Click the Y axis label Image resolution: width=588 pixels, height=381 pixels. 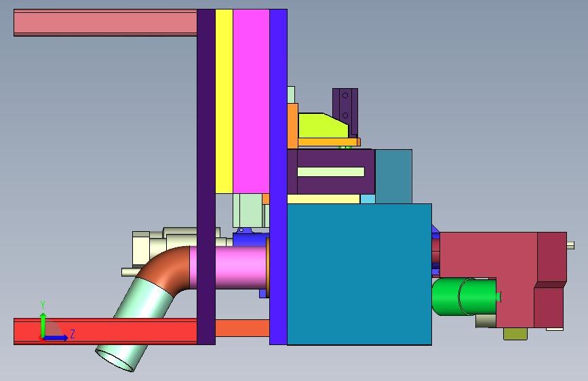pos(43,305)
